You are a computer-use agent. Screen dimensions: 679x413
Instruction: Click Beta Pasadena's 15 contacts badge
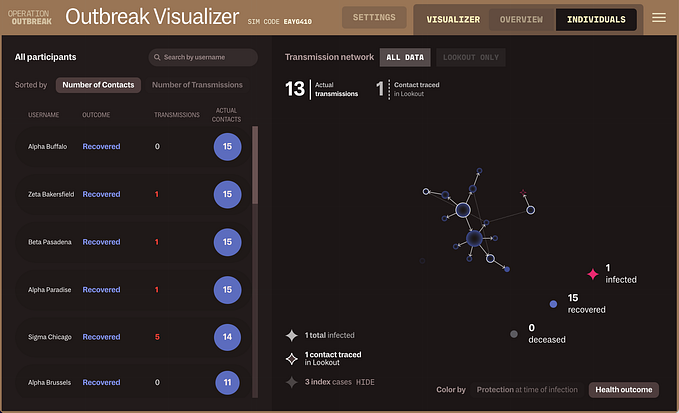click(227, 242)
